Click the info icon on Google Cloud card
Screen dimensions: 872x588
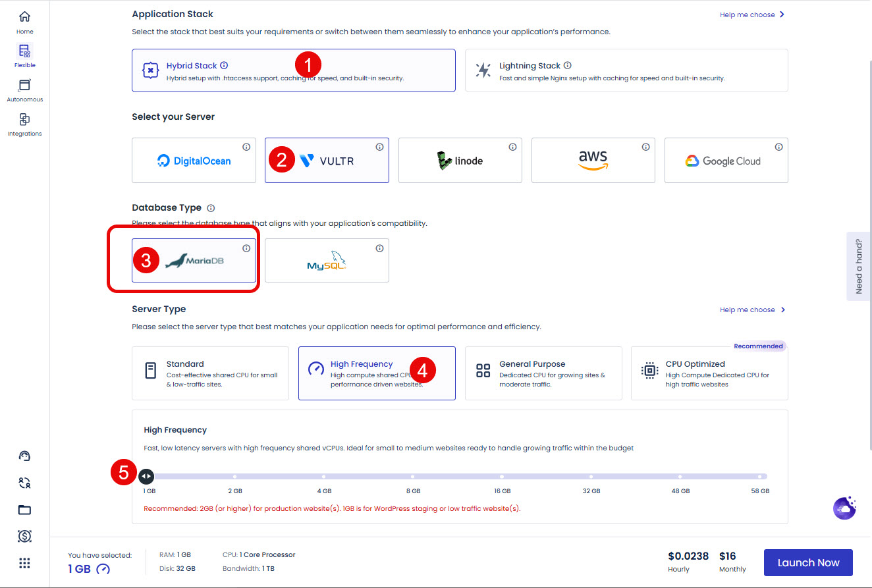[778, 147]
